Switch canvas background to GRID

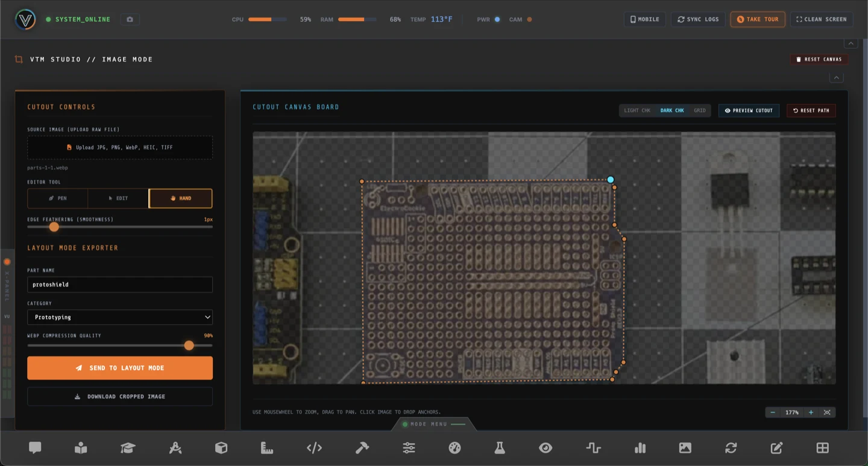point(700,110)
